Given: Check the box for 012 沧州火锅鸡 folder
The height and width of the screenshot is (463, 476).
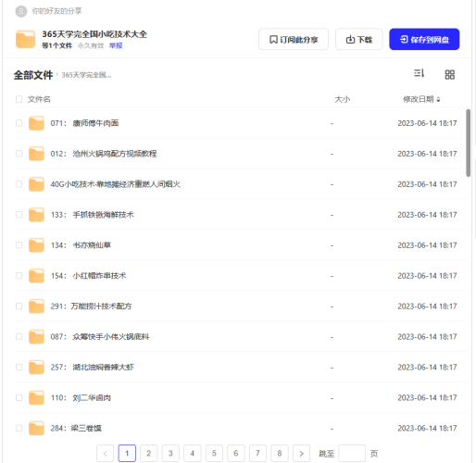Looking at the screenshot, I should [x=19, y=154].
